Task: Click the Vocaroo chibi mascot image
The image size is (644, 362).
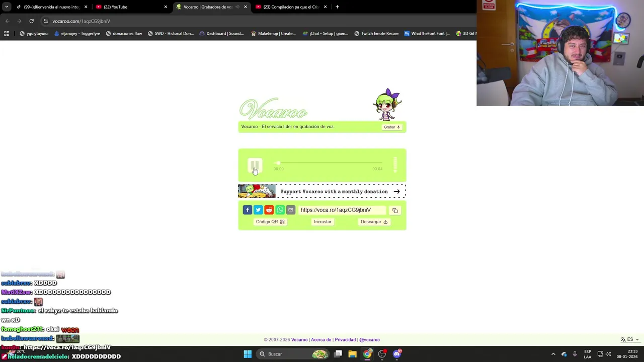Action: pos(387,105)
